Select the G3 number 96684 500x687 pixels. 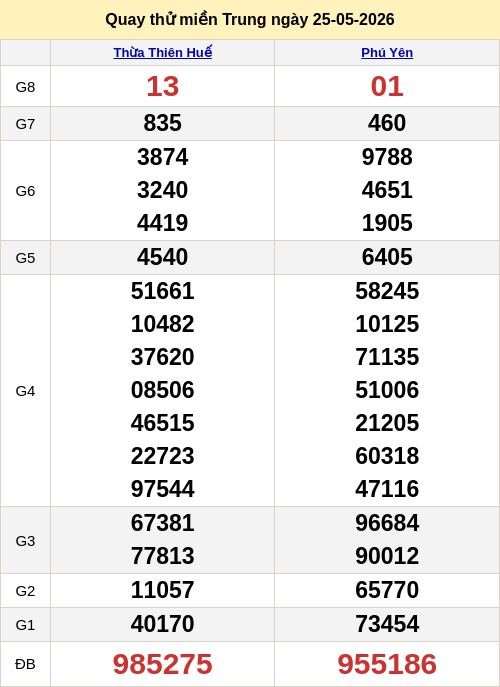[x=387, y=523]
